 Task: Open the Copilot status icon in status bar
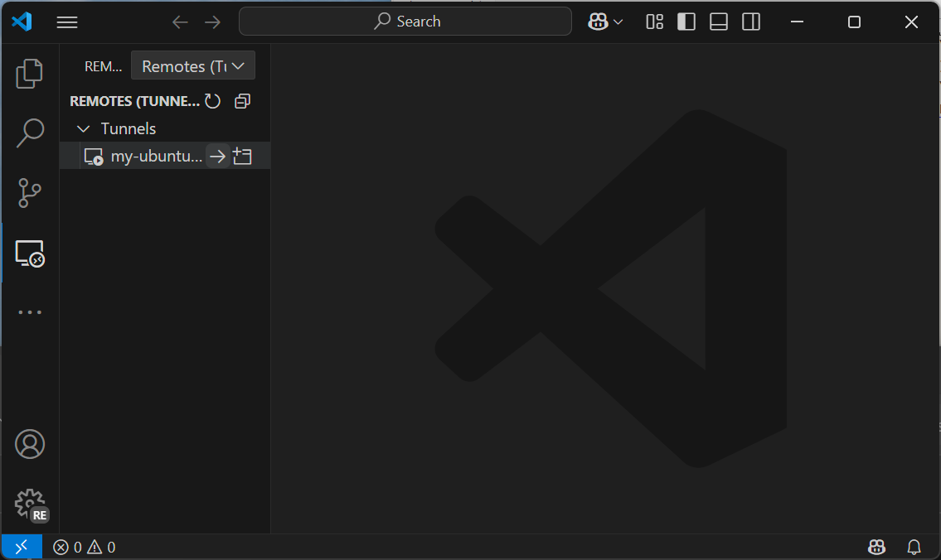pos(877,547)
